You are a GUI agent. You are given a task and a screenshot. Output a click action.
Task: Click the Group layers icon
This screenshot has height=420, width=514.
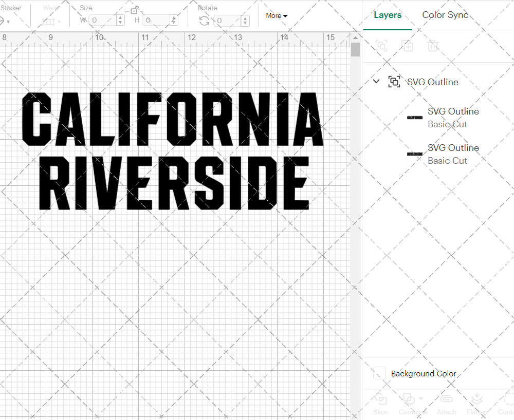pyautogui.click(x=381, y=46)
